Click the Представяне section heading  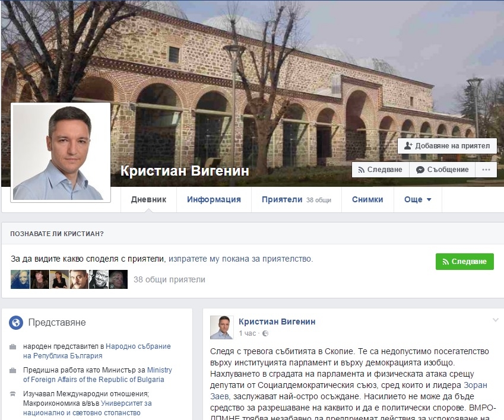[x=57, y=322]
